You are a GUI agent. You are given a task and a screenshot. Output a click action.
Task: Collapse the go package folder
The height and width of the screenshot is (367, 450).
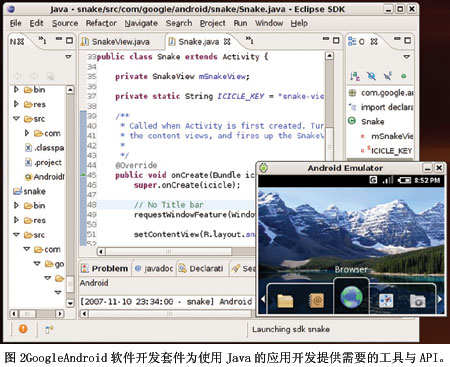pos(37,263)
